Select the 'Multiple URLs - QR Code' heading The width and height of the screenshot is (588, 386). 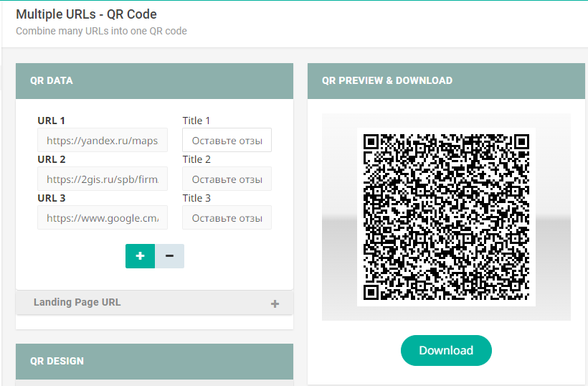86,14
